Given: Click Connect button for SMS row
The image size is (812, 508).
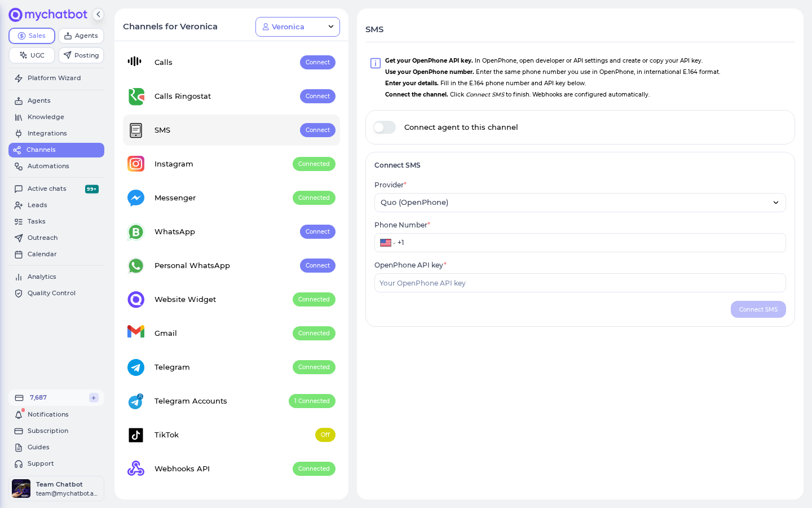Looking at the screenshot, I should point(317,130).
